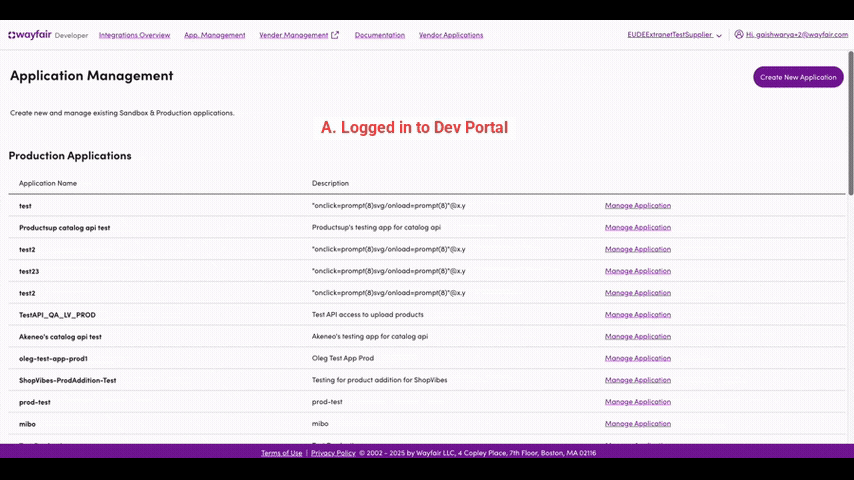Open Vendor Applications in top navigation
The image size is (854, 480).
(x=450, y=35)
